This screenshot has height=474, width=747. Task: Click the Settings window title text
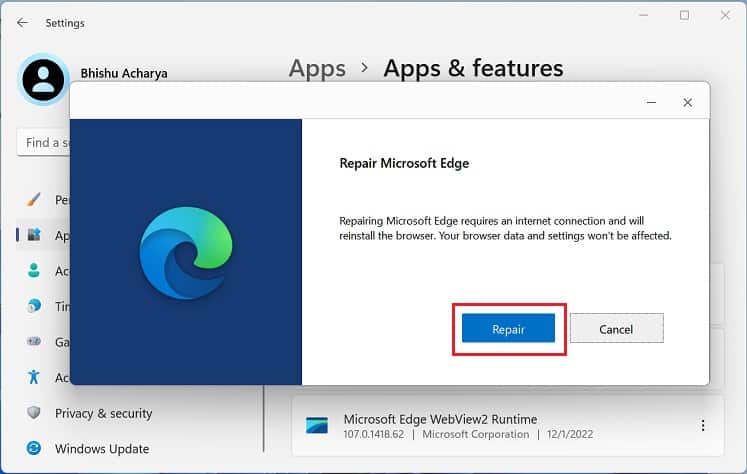(65, 23)
